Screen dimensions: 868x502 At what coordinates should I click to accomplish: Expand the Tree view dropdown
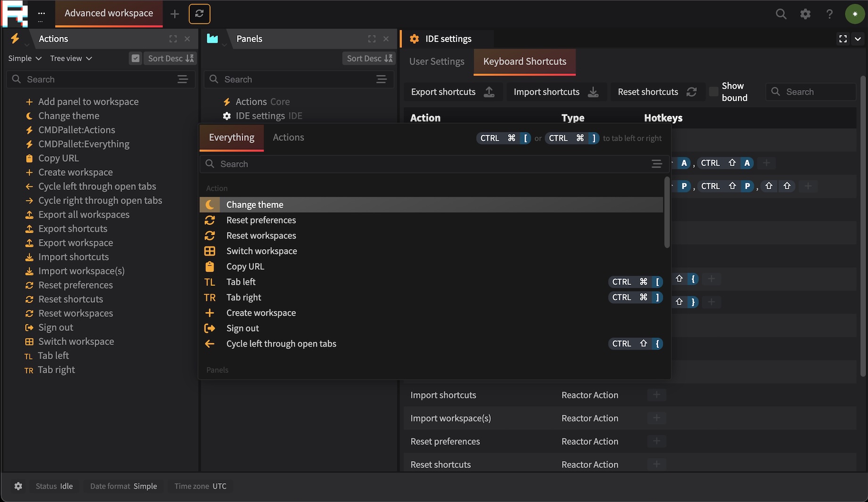pos(71,58)
